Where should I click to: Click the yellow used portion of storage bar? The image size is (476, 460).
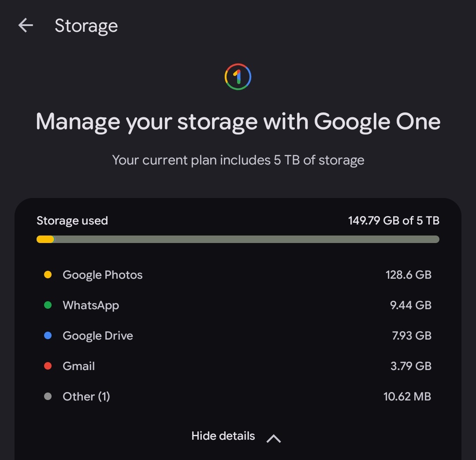[45, 239]
